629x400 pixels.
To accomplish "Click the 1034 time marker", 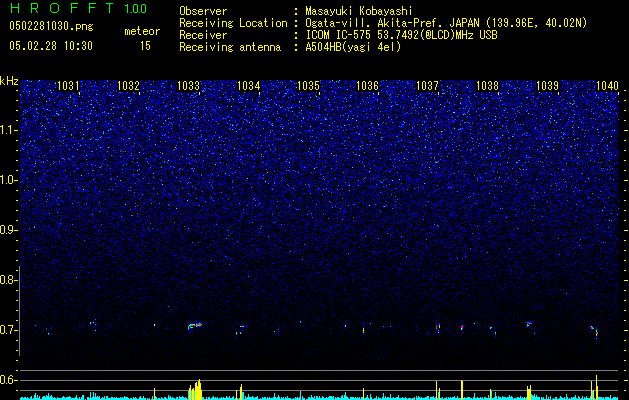I will pos(248,86).
